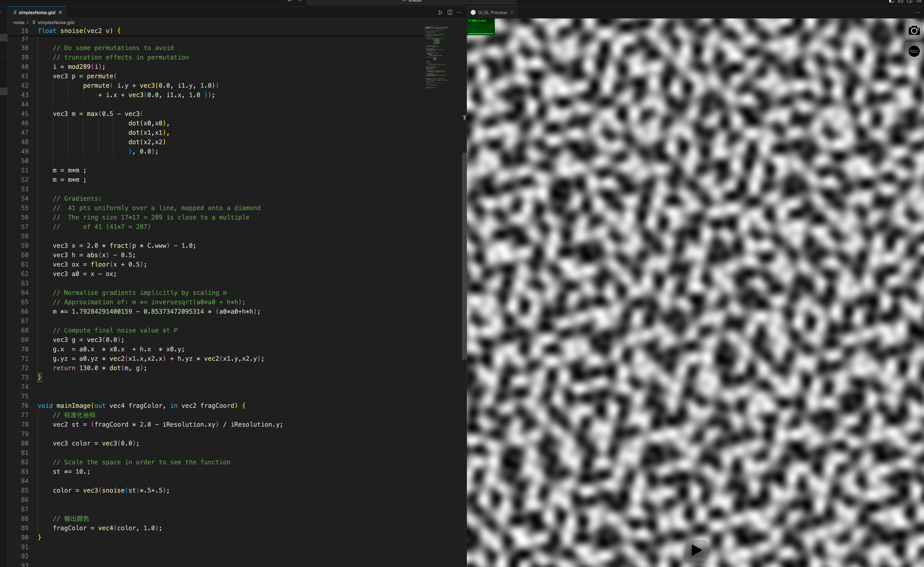This screenshot has height=567, width=924.
Task: Click the line 'vec3 h = abs(x) - 0.5;'
Action: coord(94,255)
